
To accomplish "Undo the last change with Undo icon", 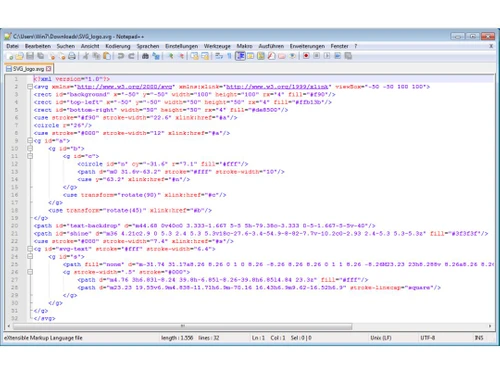I will (121, 56).
